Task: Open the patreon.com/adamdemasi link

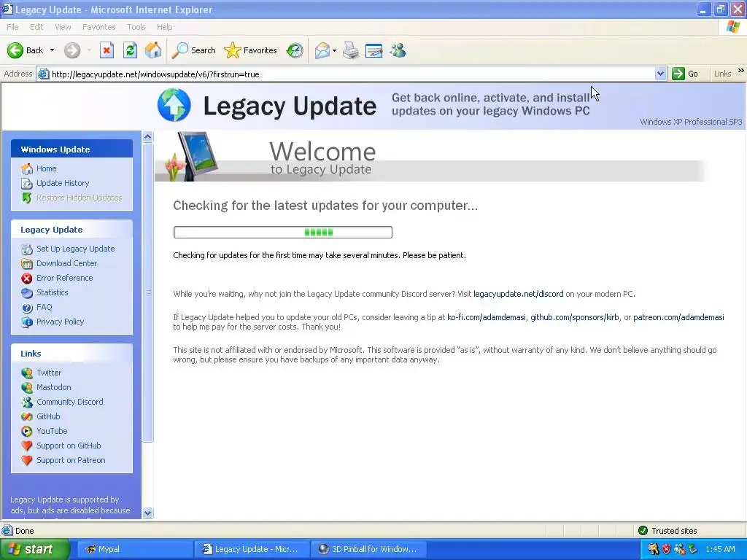Action: coord(678,317)
